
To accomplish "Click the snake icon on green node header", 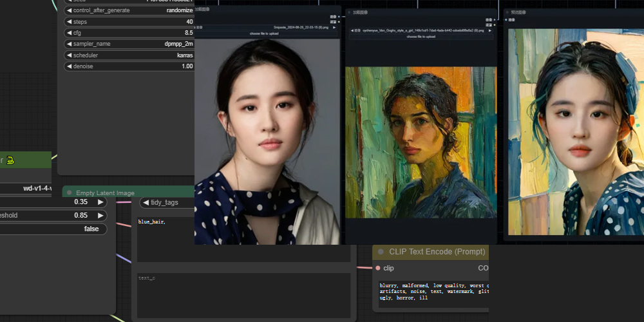I will tap(10, 160).
